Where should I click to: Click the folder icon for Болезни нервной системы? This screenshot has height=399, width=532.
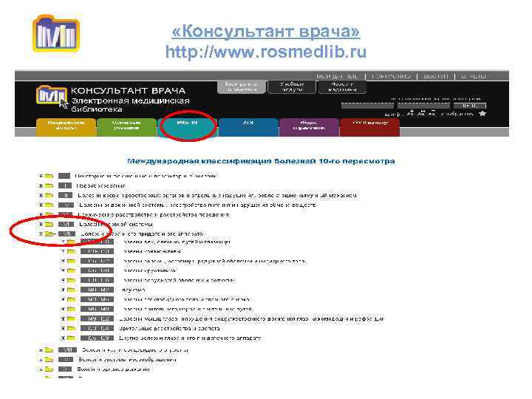(50, 225)
